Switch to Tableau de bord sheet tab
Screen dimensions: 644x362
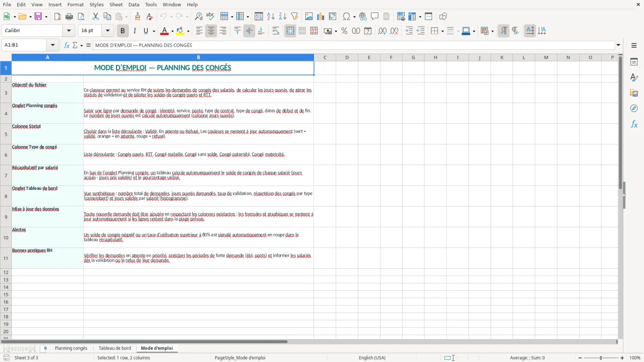[115, 348]
